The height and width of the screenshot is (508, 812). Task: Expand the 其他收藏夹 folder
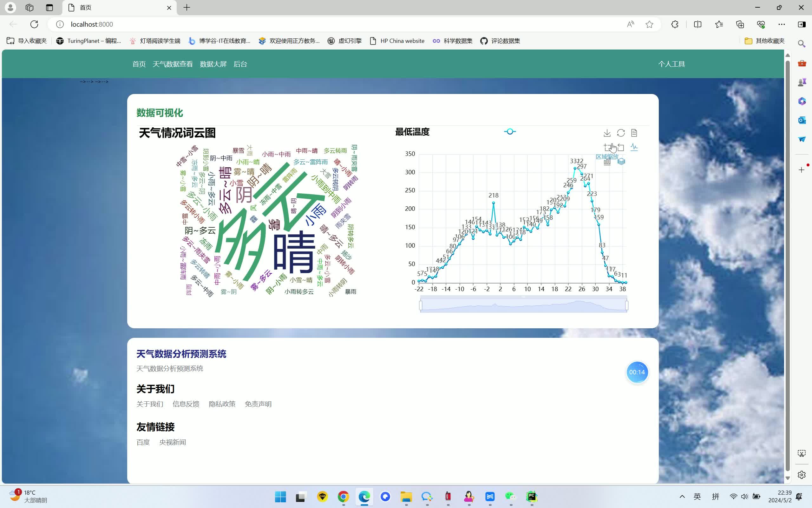tap(764, 41)
